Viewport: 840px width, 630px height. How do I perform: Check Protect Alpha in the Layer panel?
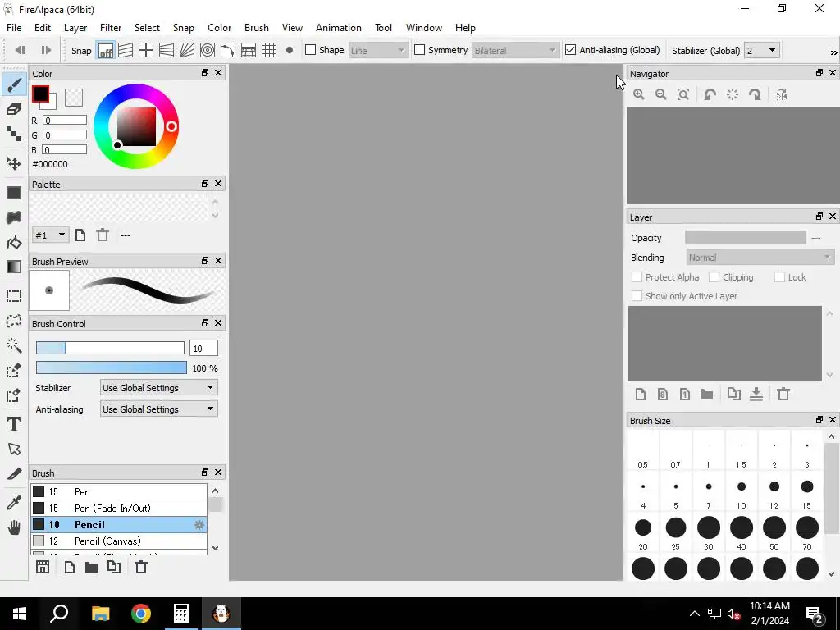tap(637, 277)
